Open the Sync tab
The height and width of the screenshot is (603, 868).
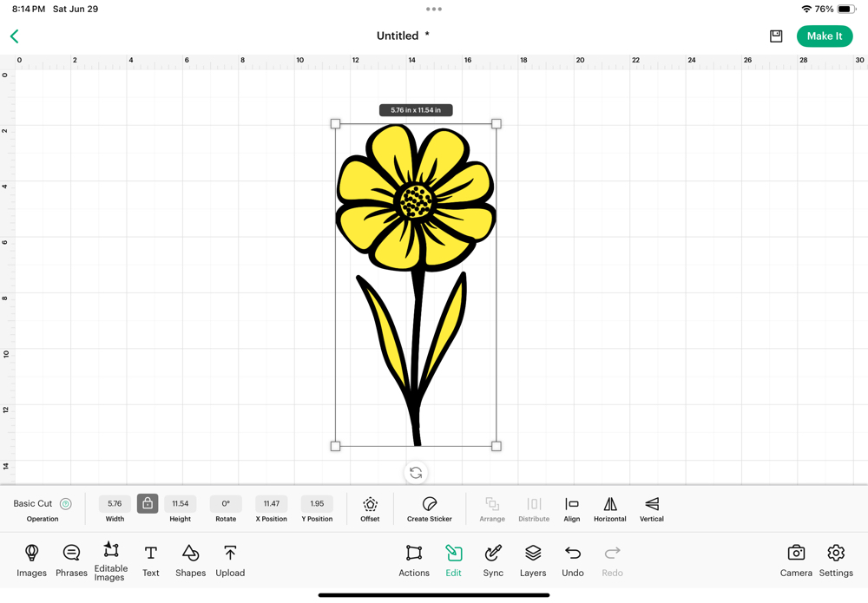point(493,561)
